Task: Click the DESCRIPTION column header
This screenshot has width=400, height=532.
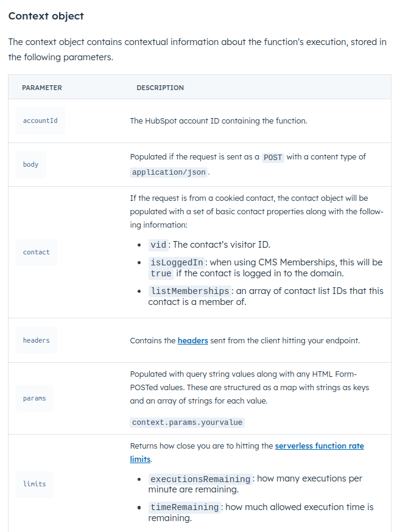Action: click(x=160, y=88)
